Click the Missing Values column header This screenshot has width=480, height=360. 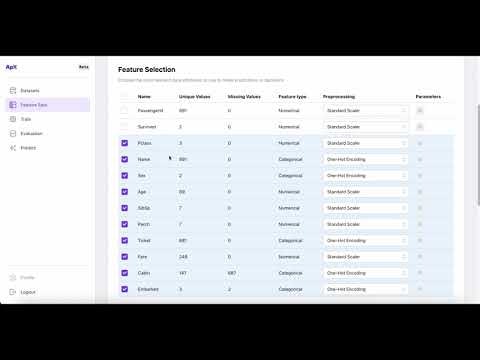pyautogui.click(x=244, y=97)
